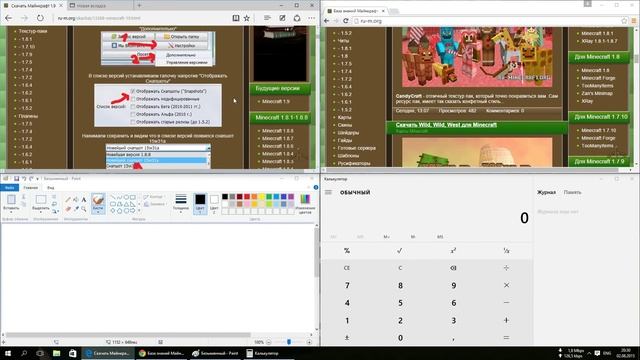Open the Заливка (Fill) shape dropdown

coord(154,204)
